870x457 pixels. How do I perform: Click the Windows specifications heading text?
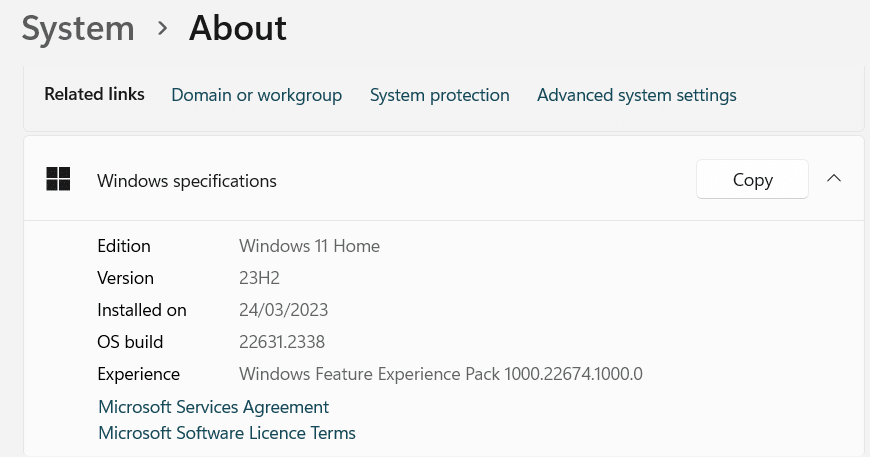click(x=187, y=181)
